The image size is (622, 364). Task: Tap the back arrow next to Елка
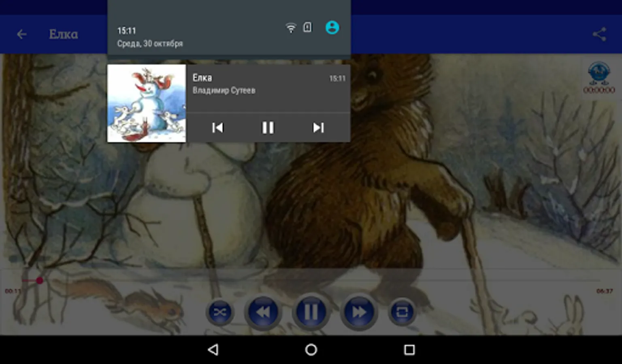point(21,34)
